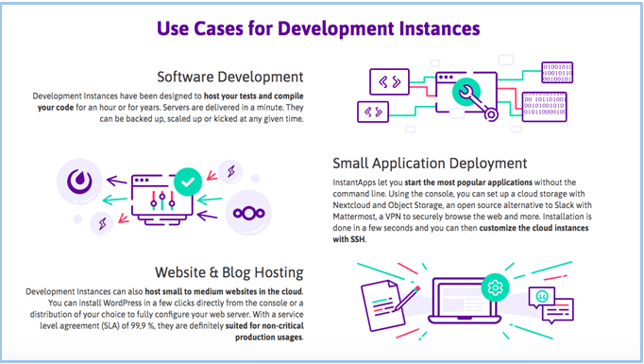Click the green wrench icon
The image size is (644, 364).
point(466,92)
